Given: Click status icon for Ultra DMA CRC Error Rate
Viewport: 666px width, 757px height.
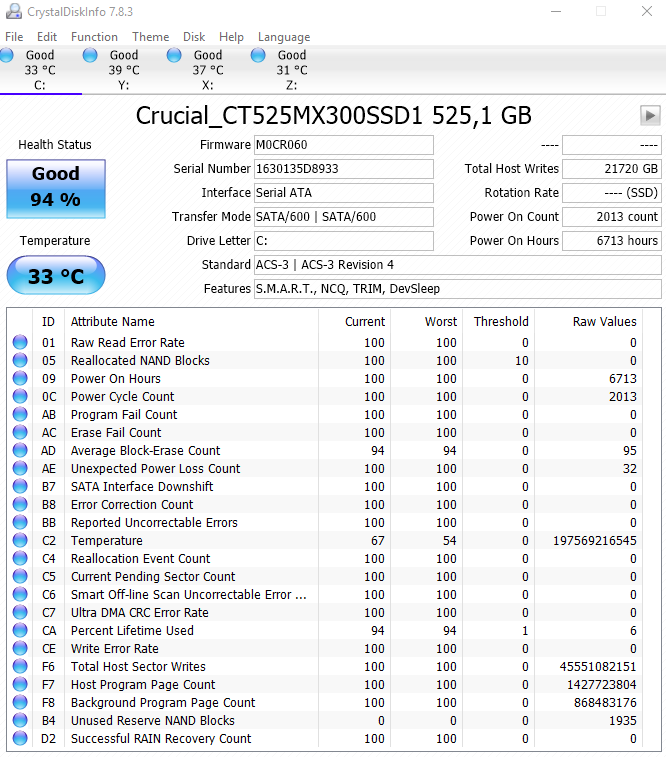Looking at the screenshot, I should [20, 612].
